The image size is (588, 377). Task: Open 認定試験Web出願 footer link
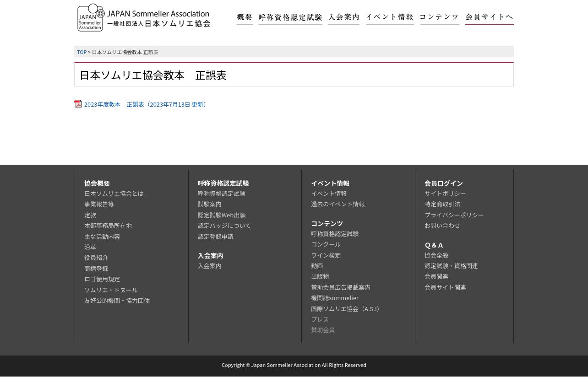click(x=222, y=215)
